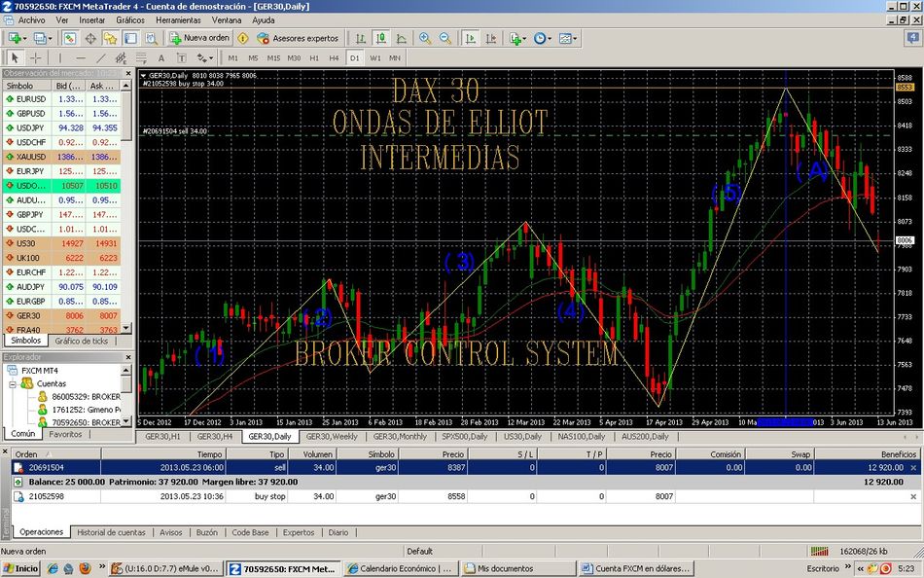The width and height of the screenshot is (924, 578).
Task: Select the cursor arrow tool
Action: (x=15, y=57)
